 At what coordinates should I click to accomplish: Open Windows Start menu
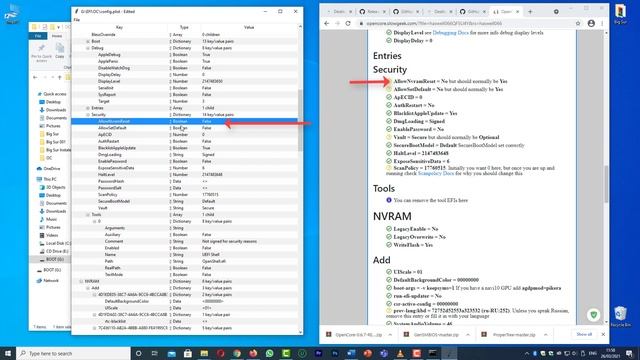click(x=8, y=353)
